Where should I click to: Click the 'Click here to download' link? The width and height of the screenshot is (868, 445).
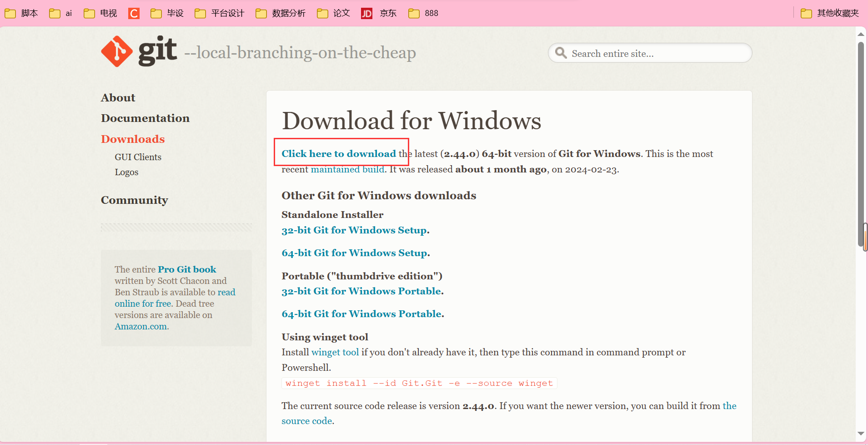(339, 154)
